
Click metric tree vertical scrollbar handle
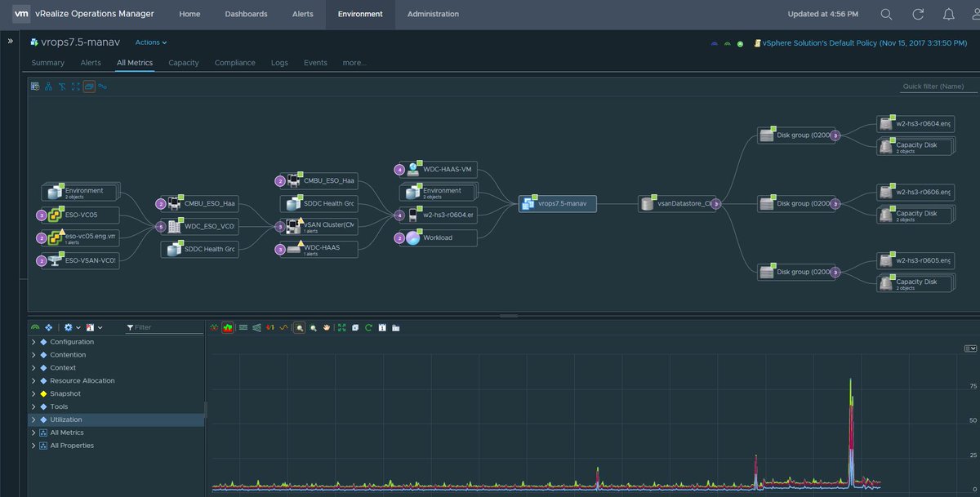click(x=205, y=410)
